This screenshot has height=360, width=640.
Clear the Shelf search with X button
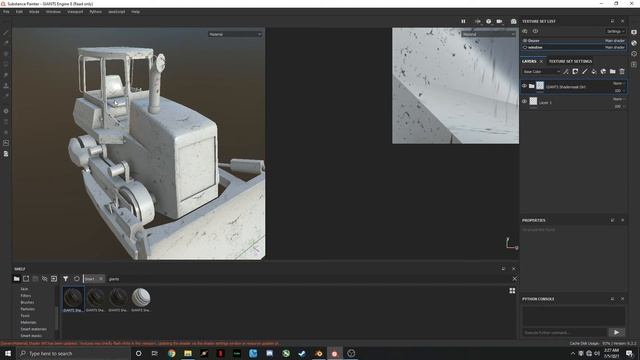(514, 279)
